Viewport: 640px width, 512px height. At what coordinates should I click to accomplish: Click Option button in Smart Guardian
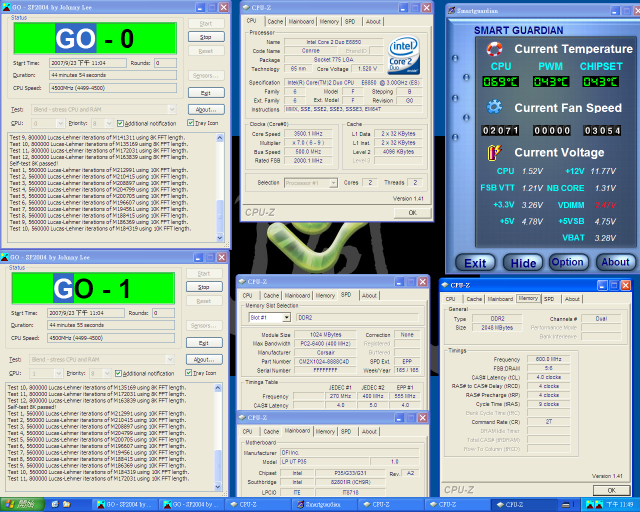click(569, 262)
